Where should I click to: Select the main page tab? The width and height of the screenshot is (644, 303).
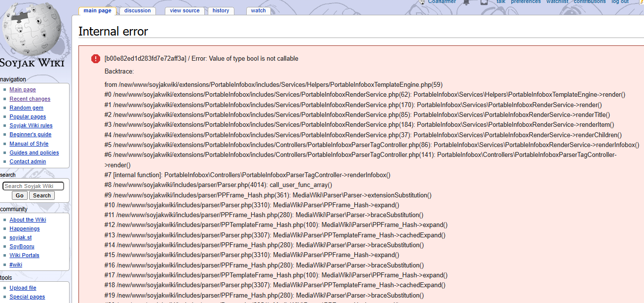pos(97,10)
